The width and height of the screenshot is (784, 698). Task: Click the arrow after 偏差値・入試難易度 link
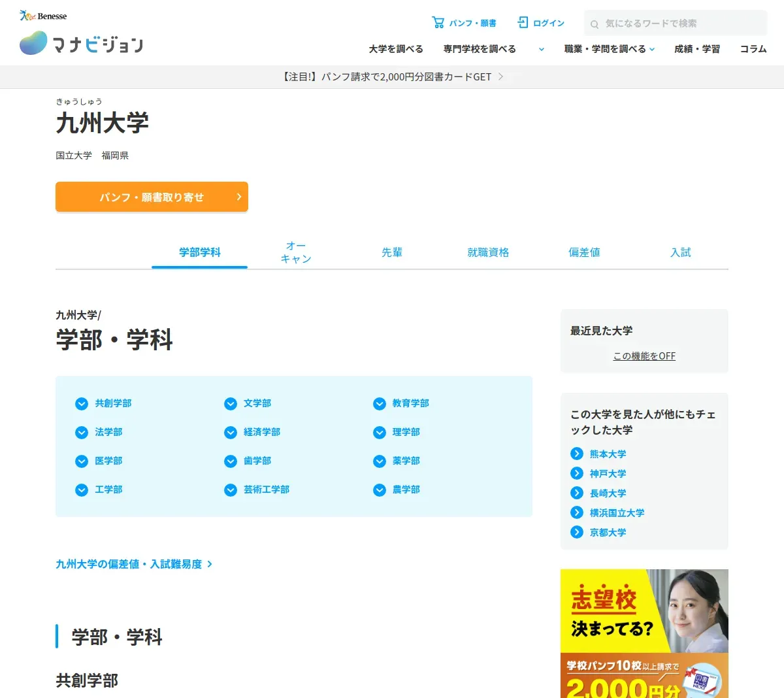click(x=210, y=564)
